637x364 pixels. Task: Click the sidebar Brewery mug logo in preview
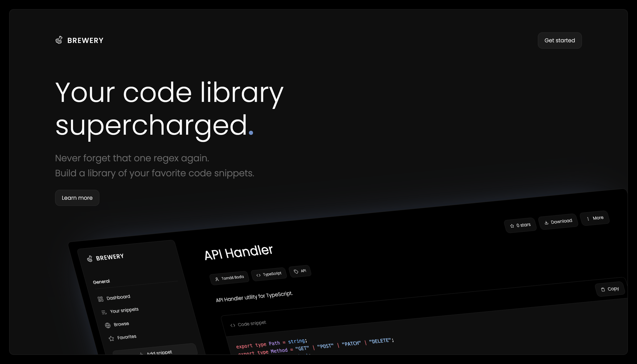coord(90,258)
